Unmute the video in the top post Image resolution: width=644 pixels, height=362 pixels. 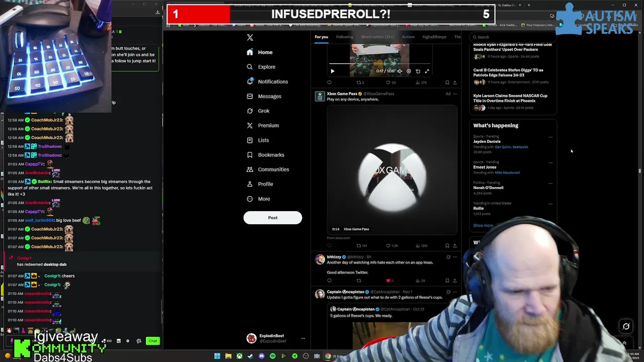(400, 71)
